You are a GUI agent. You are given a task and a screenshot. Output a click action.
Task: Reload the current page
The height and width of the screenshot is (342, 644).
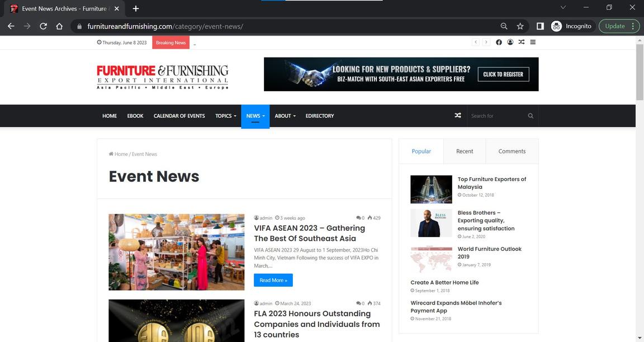pos(43,26)
